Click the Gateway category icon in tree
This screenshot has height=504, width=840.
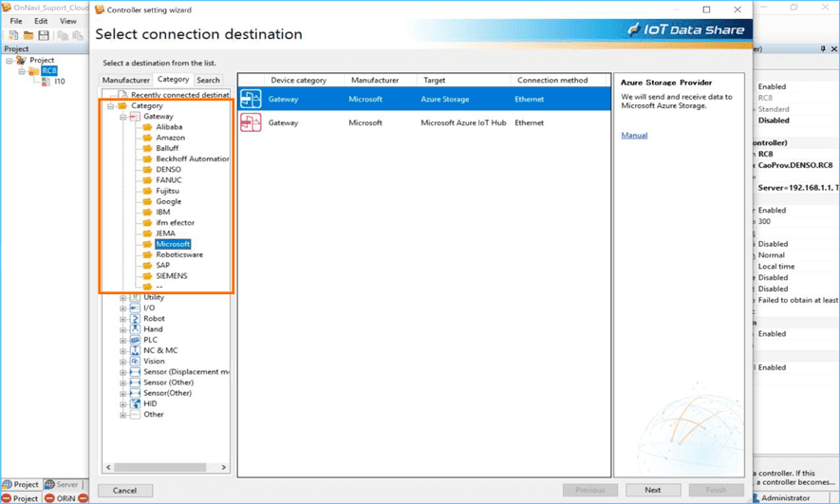click(135, 116)
